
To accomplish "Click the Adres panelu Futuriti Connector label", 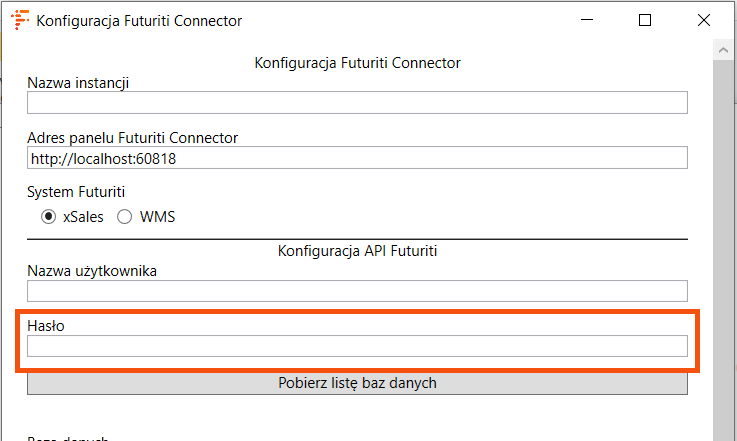I will click(x=132, y=137).
